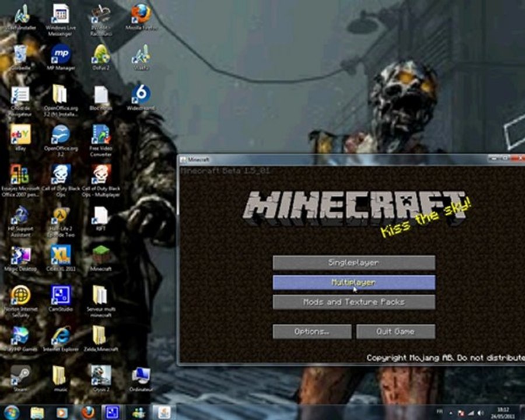The image size is (525, 420).
Task: Open the blue number 6 shortcut icon
Action: 141,98
